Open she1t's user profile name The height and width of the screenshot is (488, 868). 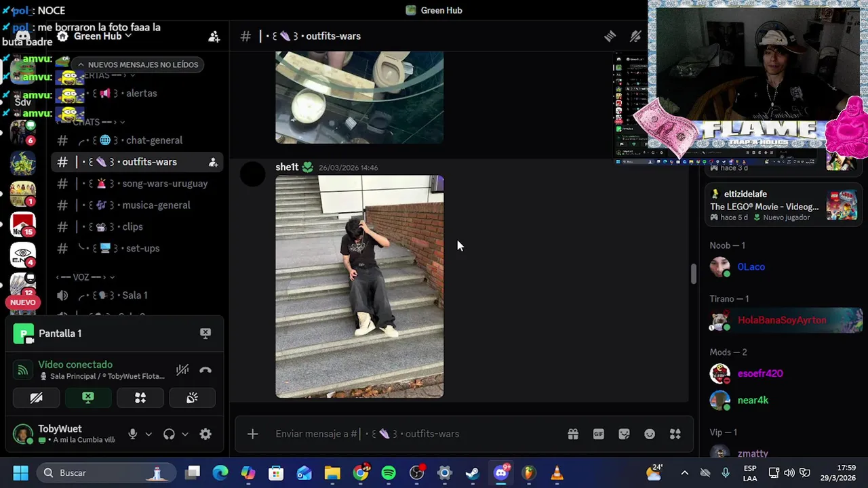tap(287, 167)
